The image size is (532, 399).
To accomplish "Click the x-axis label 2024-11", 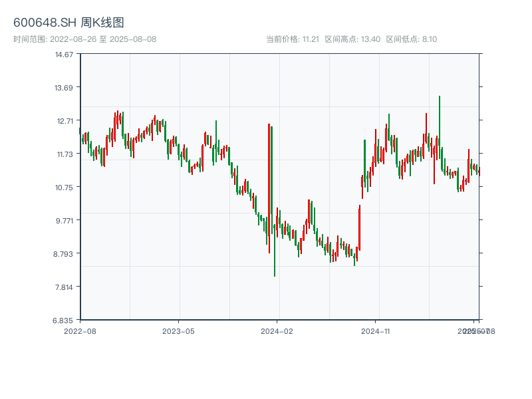I will tap(375, 331).
